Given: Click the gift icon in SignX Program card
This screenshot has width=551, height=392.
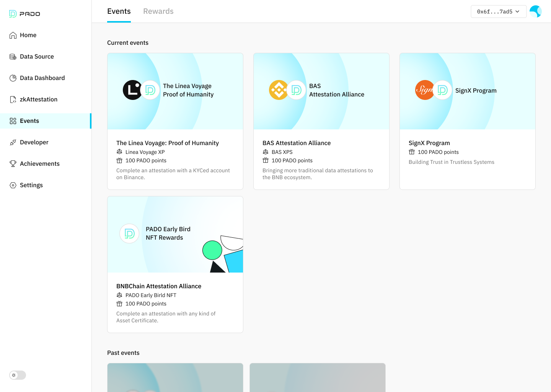Looking at the screenshot, I should [x=412, y=152].
